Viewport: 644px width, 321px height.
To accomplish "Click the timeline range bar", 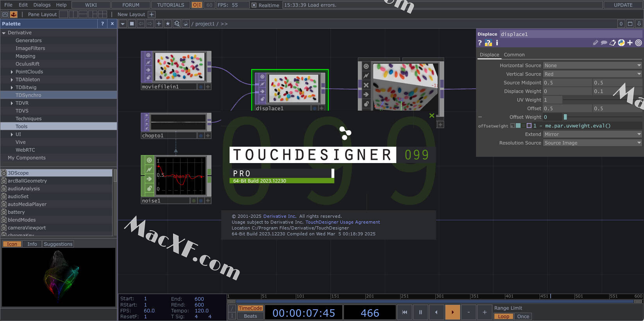I will [435, 301].
